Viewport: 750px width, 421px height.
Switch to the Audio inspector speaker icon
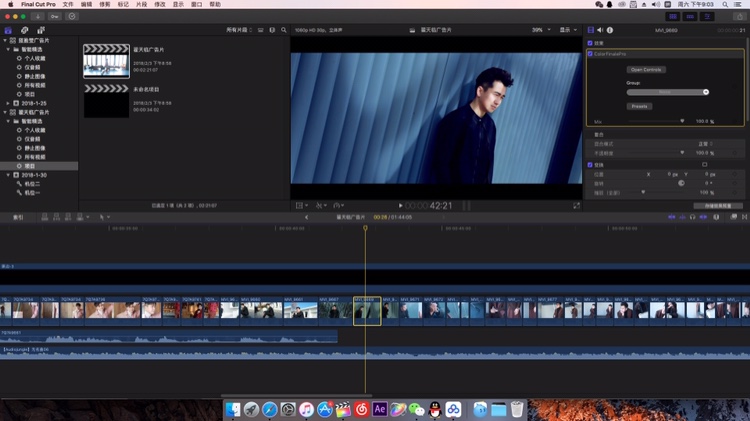[600, 30]
